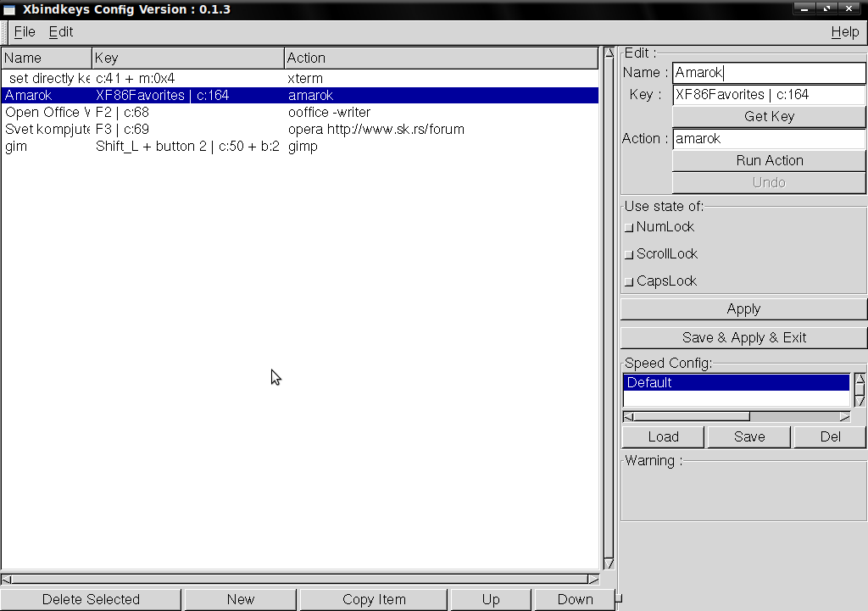Image resolution: width=868 pixels, height=611 pixels.
Task: Load the selected Speed Config
Action: pyautogui.click(x=663, y=436)
